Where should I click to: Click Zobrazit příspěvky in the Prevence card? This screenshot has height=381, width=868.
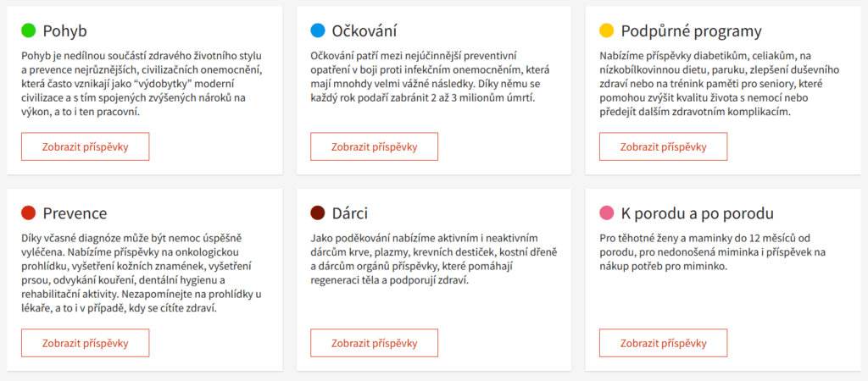(x=85, y=343)
